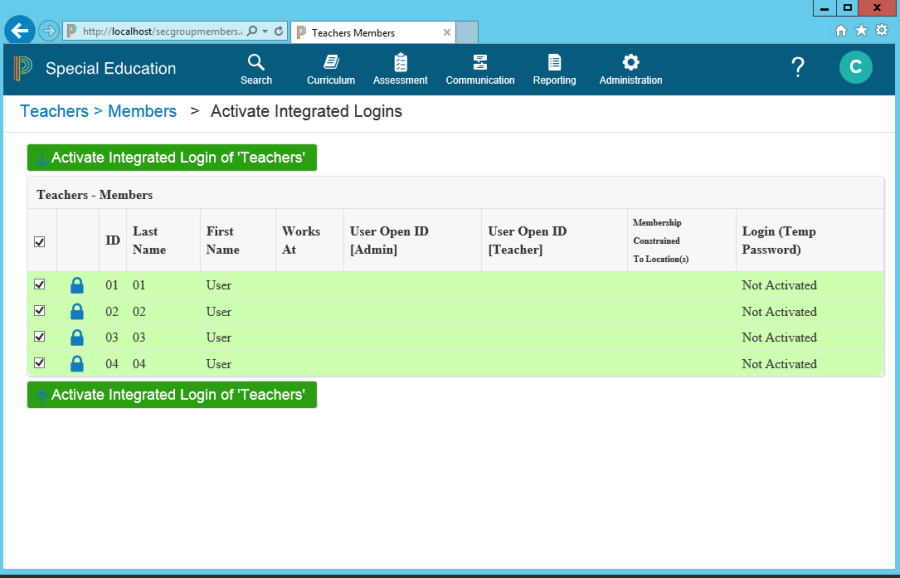The image size is (900, 578).
Task: Open the Assessment clipboard icon
Action: [400, 63]
